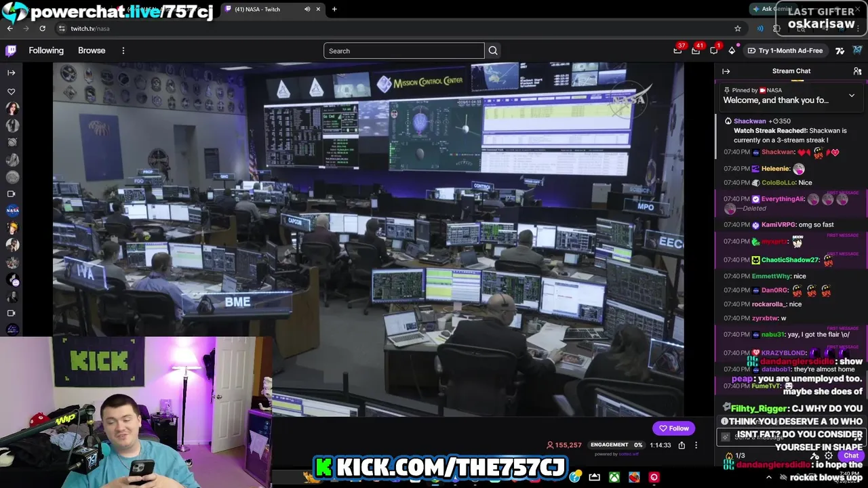This screenshot has width=868, height=488.
Task: Click username Shackwan in chat
Action: click(777, 152)
